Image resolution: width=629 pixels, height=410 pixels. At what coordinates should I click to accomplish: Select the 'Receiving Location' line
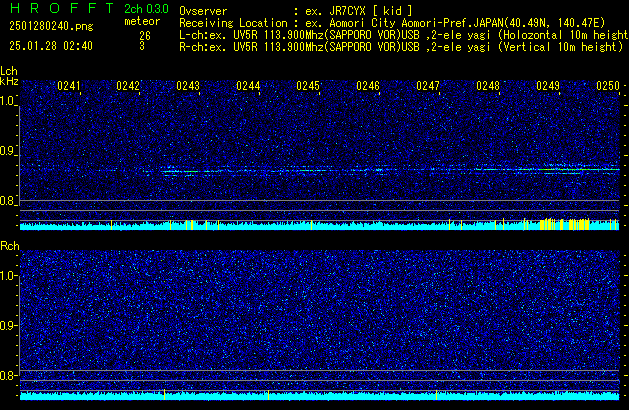click(392, 23)
